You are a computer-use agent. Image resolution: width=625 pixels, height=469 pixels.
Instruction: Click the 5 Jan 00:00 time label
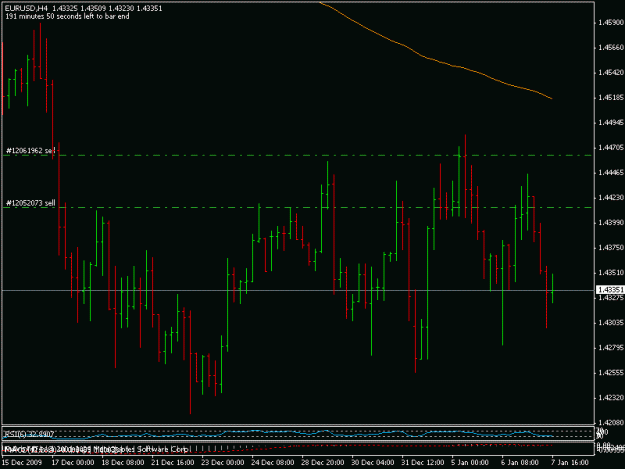[470, 463]
